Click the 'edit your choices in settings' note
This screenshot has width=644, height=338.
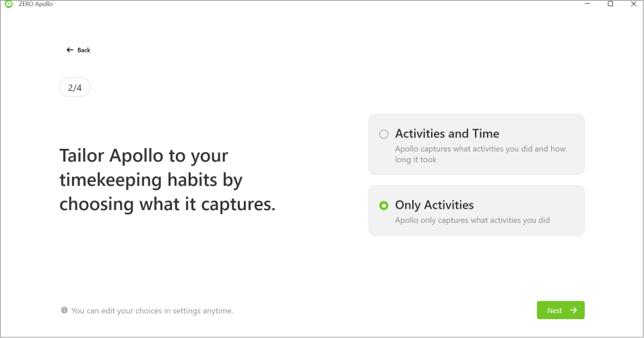point(152,311)
